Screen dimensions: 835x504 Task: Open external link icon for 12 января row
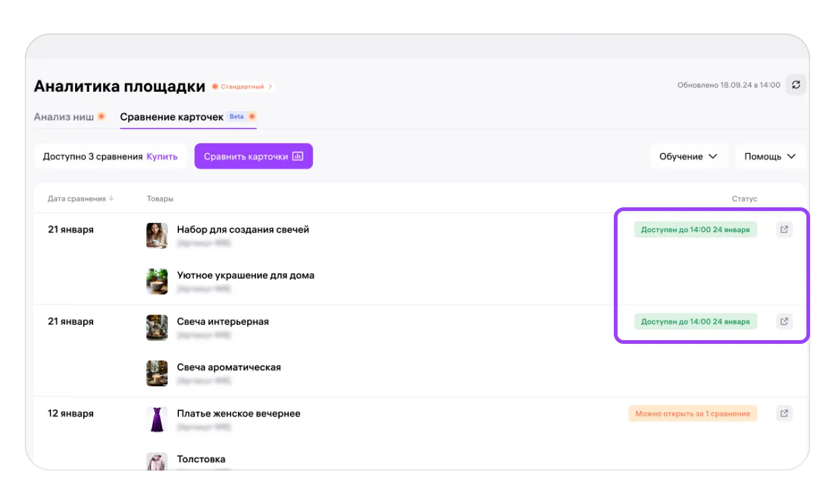784,413
